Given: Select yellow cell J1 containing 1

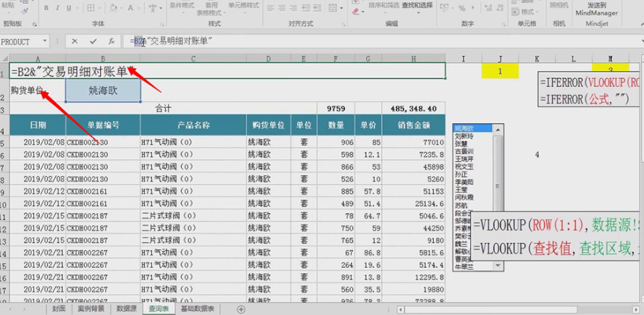Looking at the screenshot, I should (x=500, y=71).
